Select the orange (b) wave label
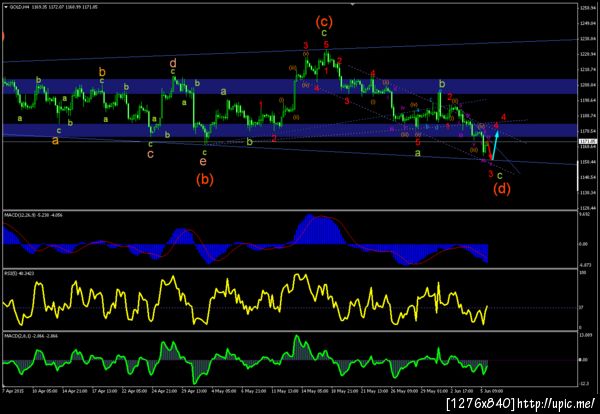This screenshot has width=600, height=414. (x=205, y=179)
